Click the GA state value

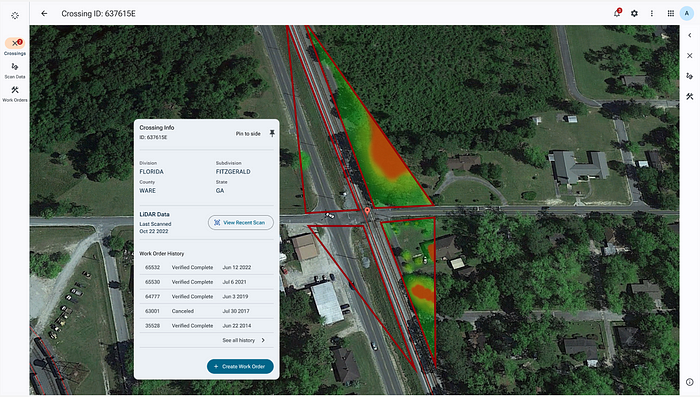[x=220, y=191]
